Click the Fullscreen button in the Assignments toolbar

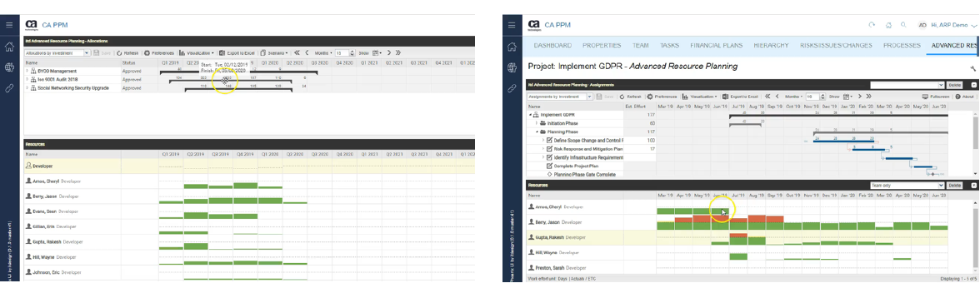click(x=936, y=97)
